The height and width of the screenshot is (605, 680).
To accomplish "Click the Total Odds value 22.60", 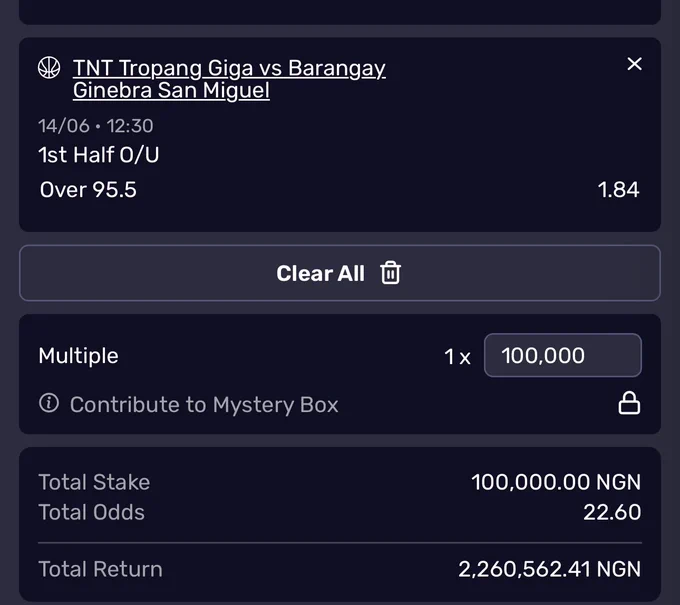I will [612, 512].
